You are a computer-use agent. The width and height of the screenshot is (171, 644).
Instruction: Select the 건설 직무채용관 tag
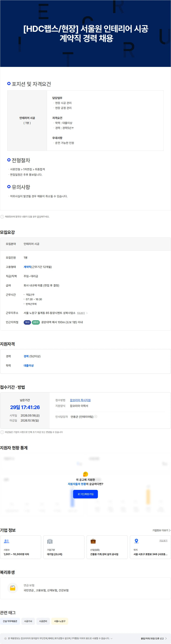(x=10, y=621)
